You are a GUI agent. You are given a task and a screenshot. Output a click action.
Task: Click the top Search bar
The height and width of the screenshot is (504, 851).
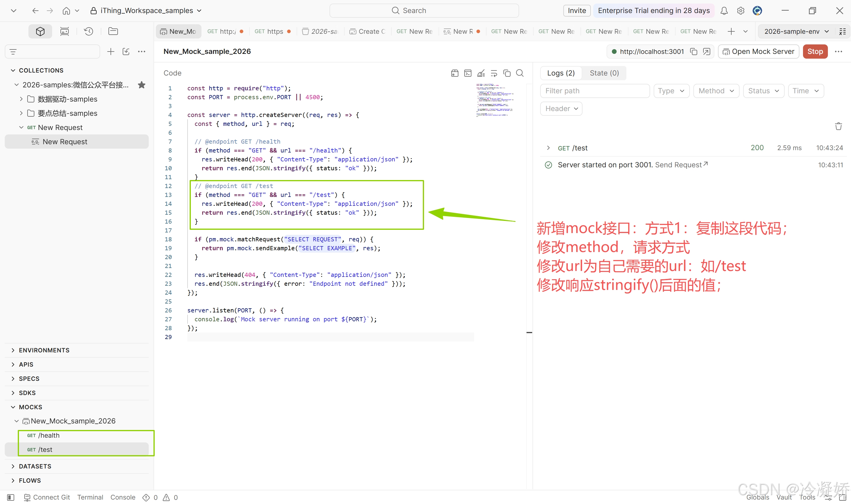[x=424, y=11]
